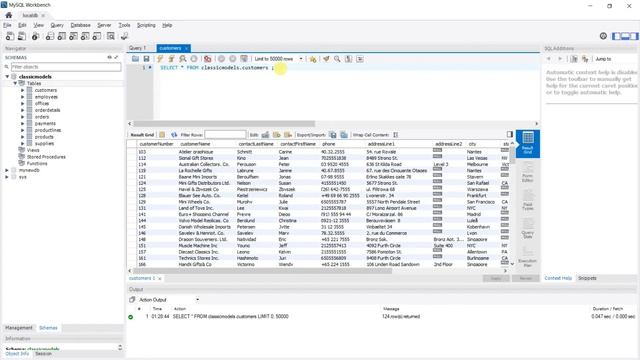Viewport: 640px width, 360px height.
Task: Toggle Wrap Cell Content icon
Action: (395, 135)
